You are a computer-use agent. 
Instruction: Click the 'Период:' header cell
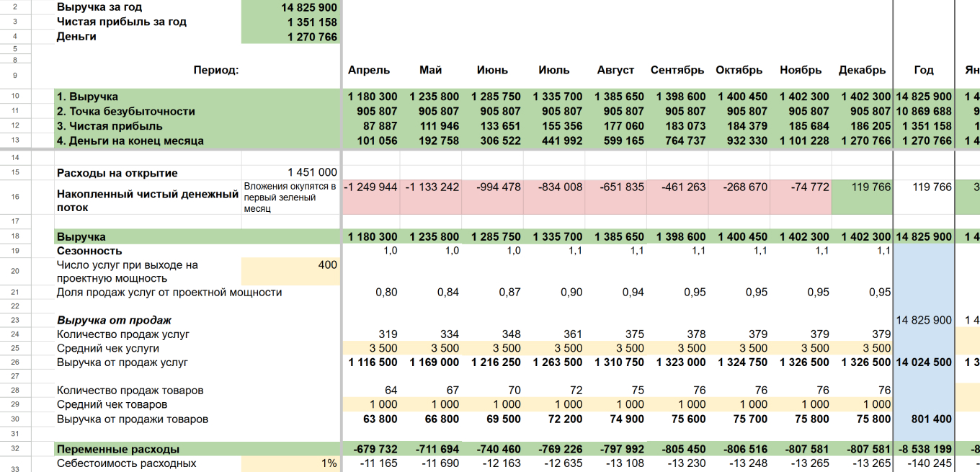pyautogui.click(x=216, y=70)
